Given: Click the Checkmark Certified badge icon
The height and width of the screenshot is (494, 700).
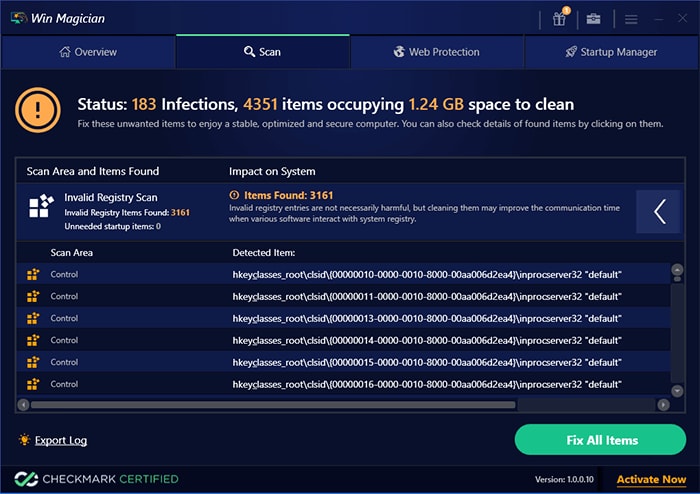Looking at the screenshot, I should click(x=26, y=479).
